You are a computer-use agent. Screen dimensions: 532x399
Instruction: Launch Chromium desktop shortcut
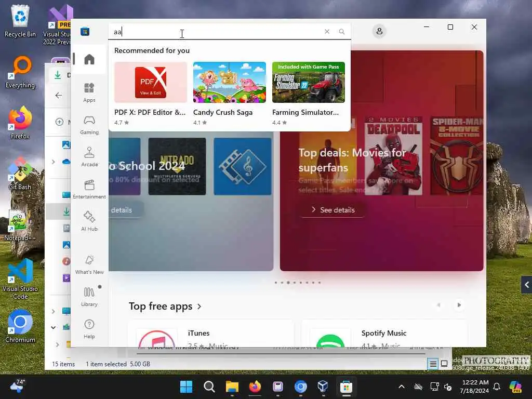[20, 326]
